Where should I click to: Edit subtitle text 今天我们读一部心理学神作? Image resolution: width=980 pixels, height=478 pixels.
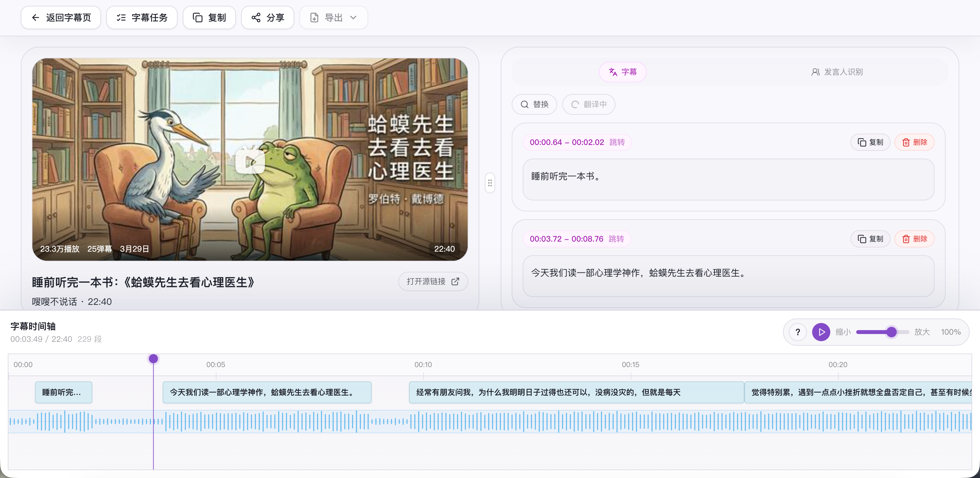[729, 276]
